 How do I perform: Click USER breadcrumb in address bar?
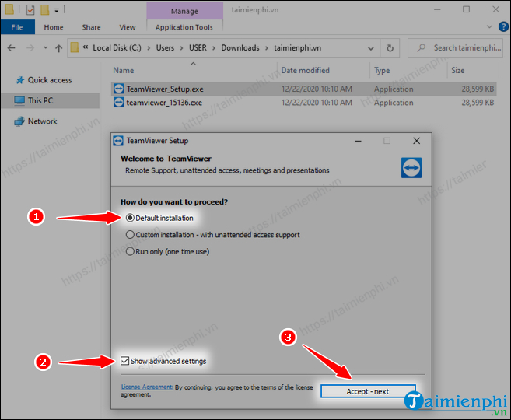point(198,48)
